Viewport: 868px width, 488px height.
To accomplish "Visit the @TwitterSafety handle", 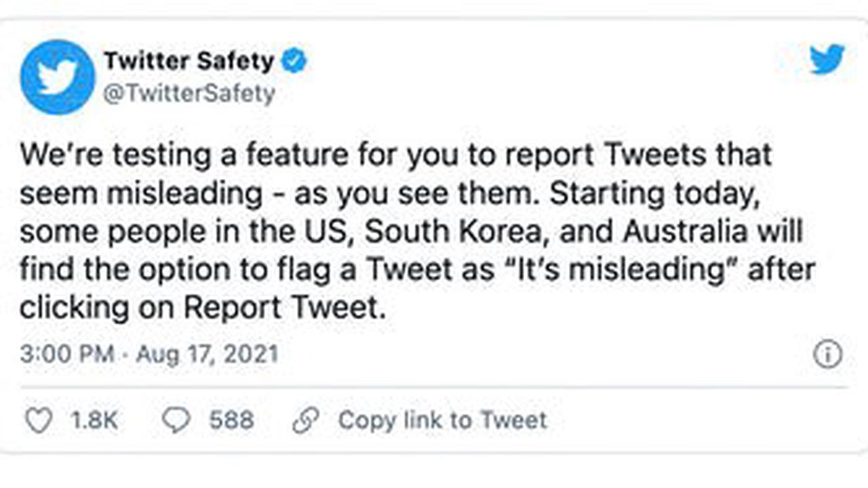I will click(x=189, y=94).
